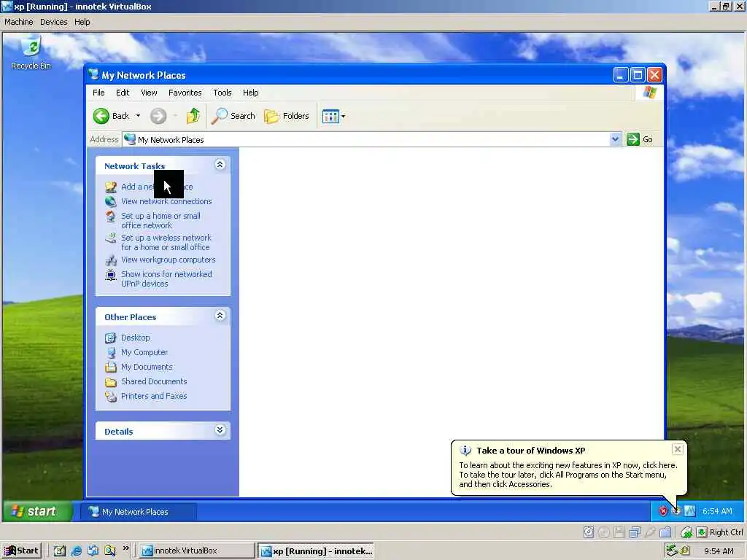Click the My Documents folder icon
The image size is (747, 560).
[111, 367]
